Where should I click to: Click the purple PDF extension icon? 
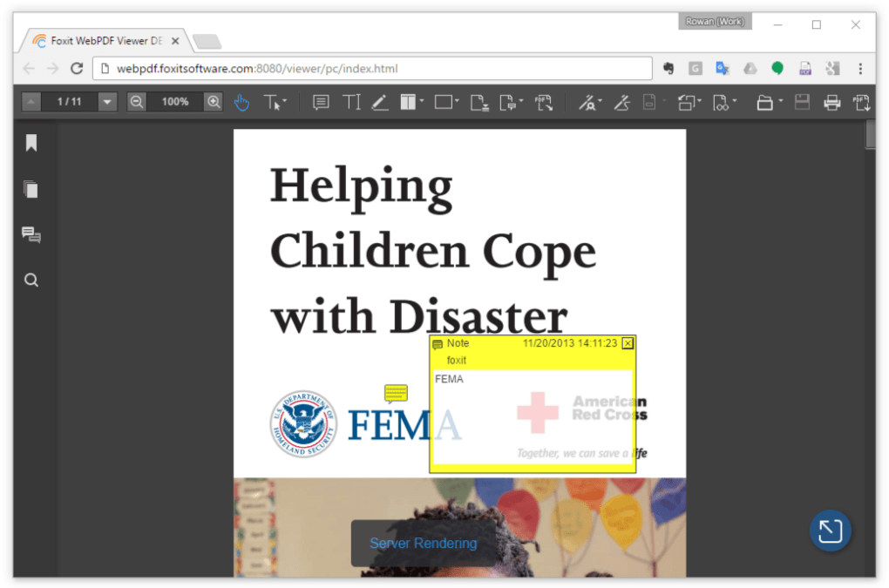point(805,69)
